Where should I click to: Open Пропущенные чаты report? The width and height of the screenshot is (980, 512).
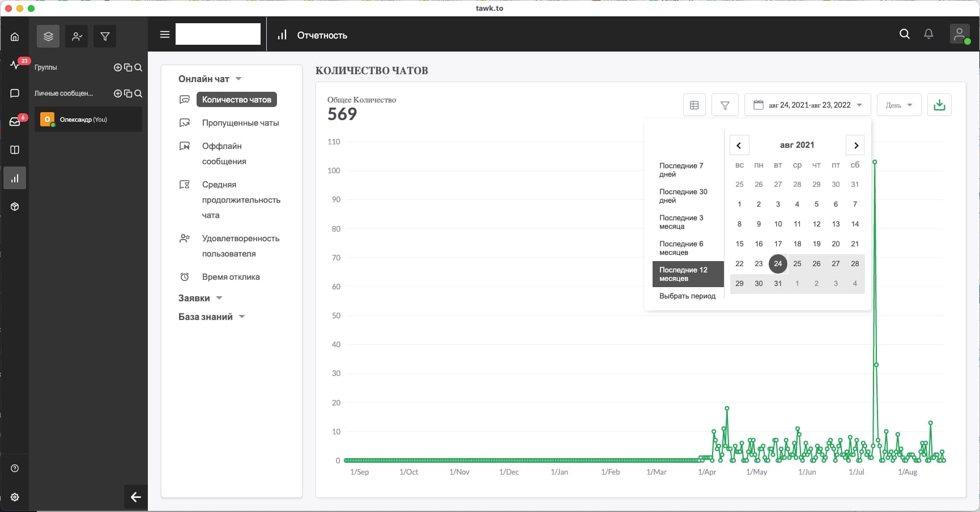tap(240, 123)
